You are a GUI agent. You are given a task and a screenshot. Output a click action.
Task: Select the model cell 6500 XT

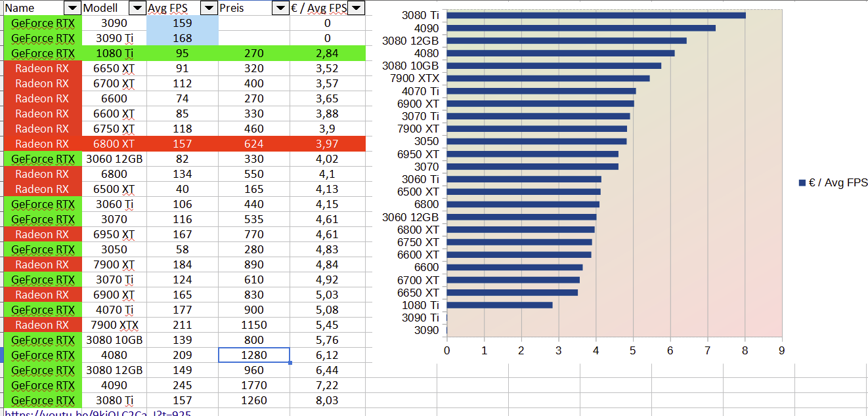pos(114,189)
